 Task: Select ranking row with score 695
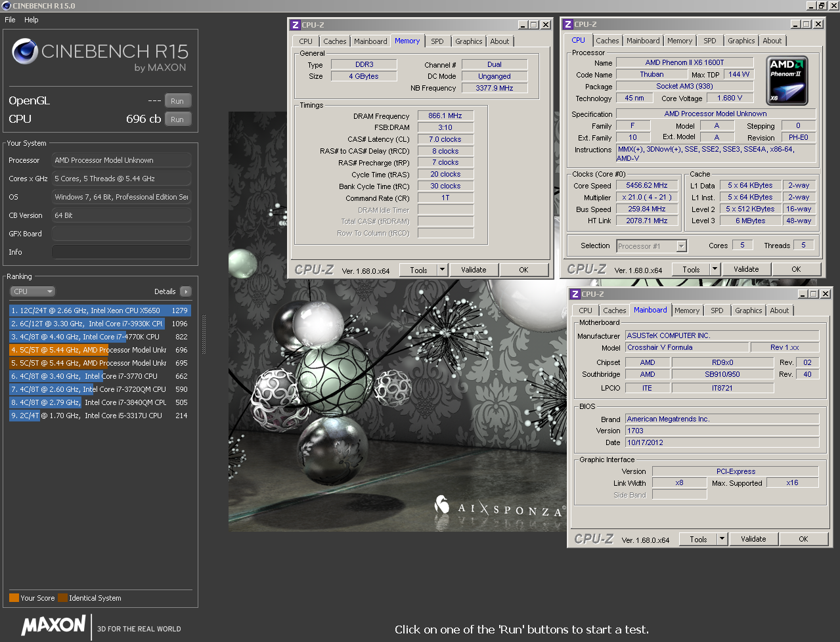tap(100, 363)
